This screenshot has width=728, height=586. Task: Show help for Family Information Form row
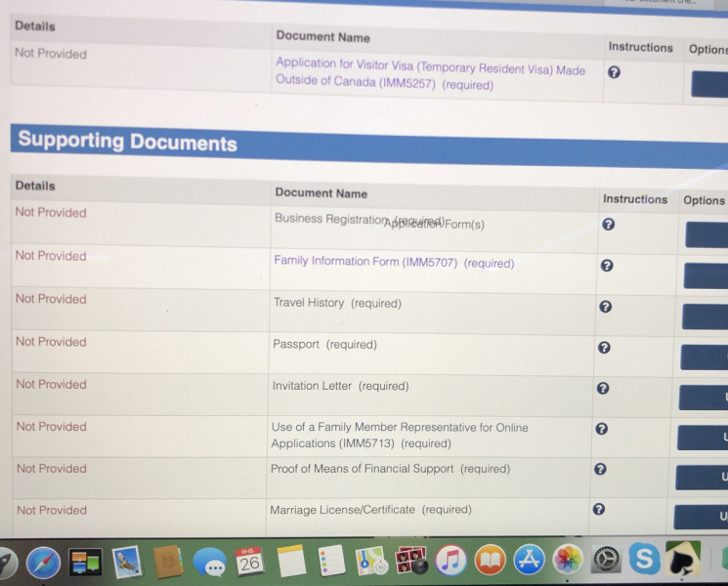click(x=607, y=265)
